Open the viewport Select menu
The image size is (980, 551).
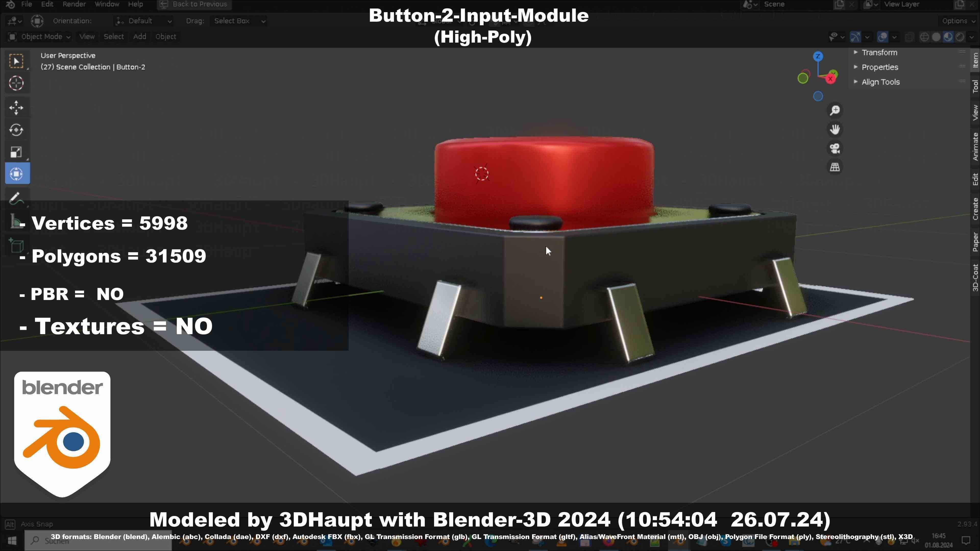tap(114, 37)
